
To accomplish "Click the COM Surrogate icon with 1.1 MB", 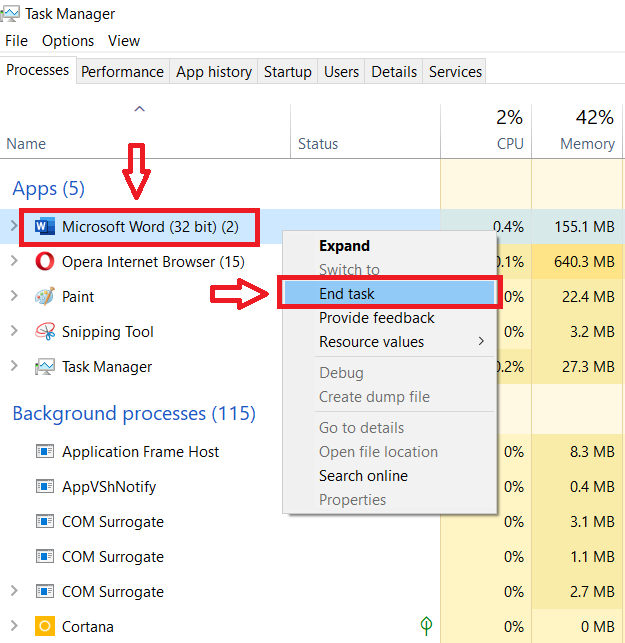I will (45, 556).
